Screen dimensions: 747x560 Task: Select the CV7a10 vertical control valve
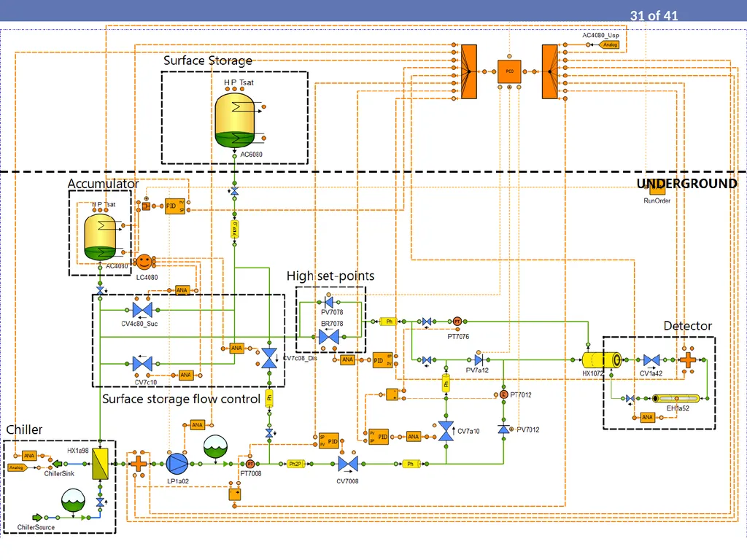(x=446, y=432)
